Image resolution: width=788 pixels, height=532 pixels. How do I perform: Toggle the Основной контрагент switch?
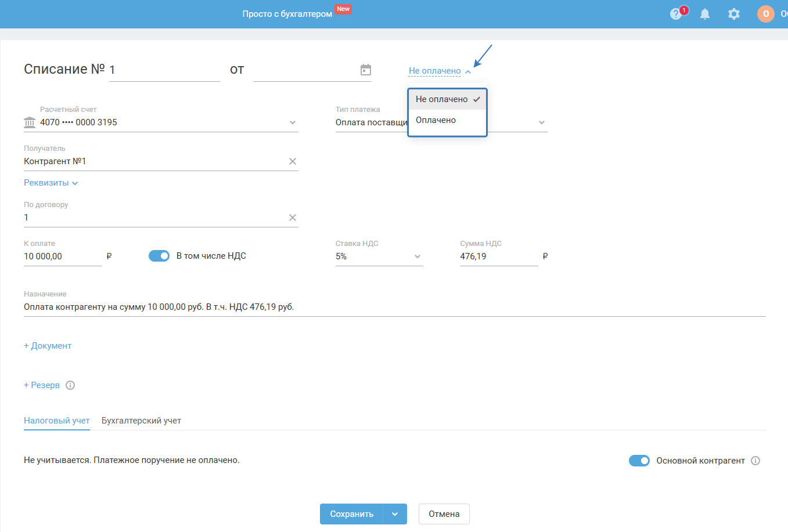click(x=639, y=461)
